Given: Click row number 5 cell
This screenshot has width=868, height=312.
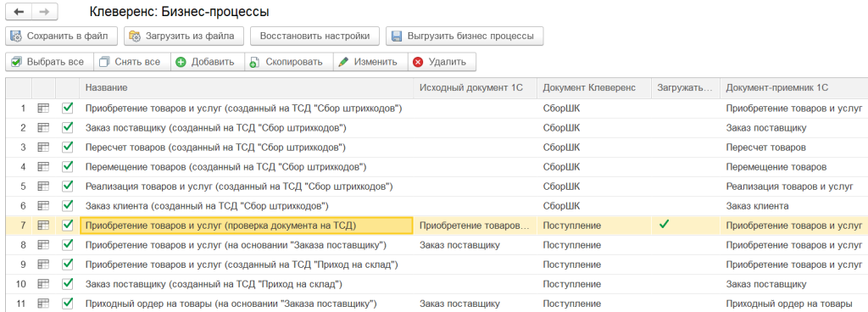Looking at the screenshot, I should point(19,187).
